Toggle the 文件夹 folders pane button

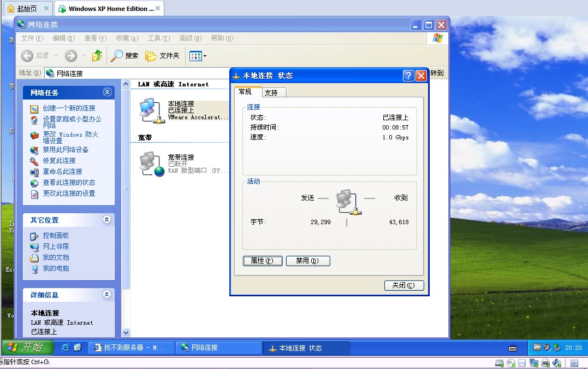pos(162,56)
